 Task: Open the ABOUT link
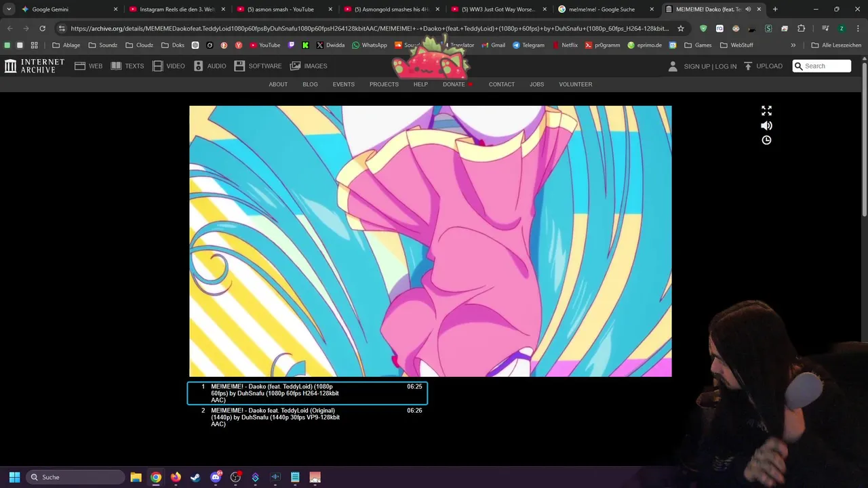click(278, 84)
